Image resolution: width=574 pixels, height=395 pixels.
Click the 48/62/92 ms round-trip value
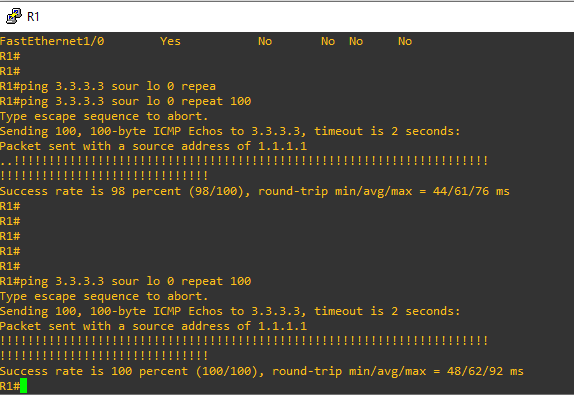485,371
